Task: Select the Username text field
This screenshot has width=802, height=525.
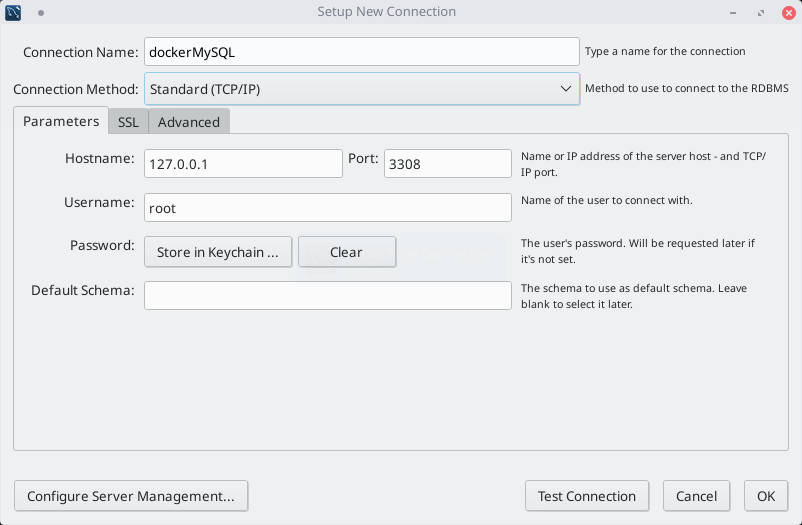Action: coord(328,208)
